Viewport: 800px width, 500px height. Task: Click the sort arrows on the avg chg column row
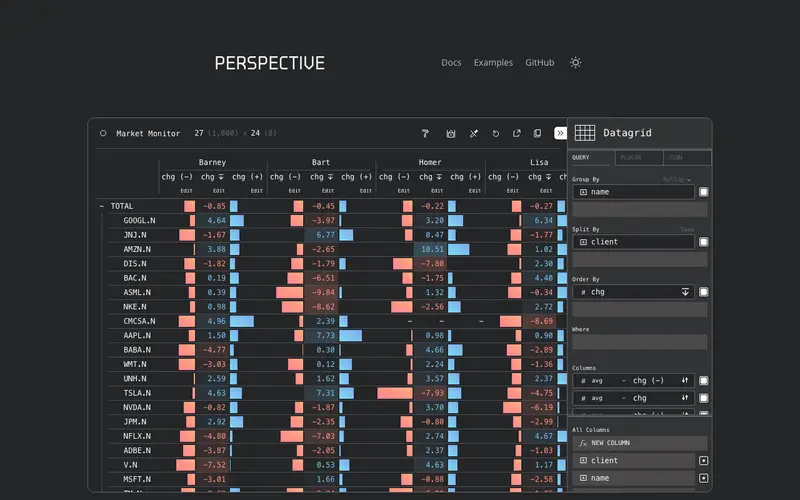[685, 398]
